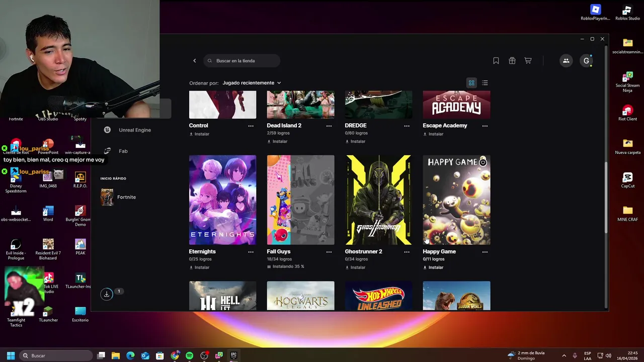
Task: Open Chrome on taskbar
Action: pos(175,355)
